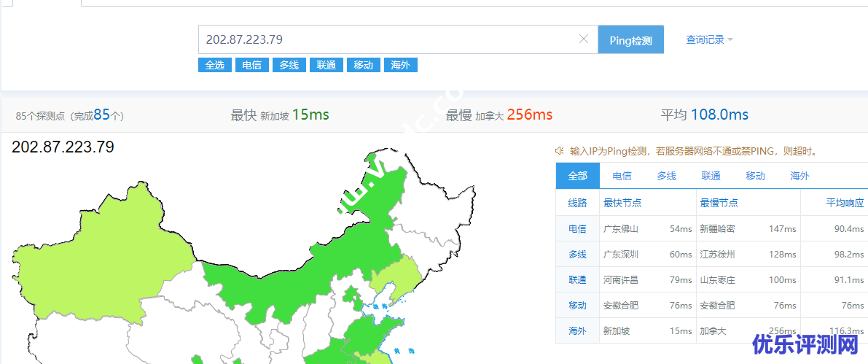Click the 河南许昌 fastest node cell
868x364 pixels.
click(x=621, y=280)
